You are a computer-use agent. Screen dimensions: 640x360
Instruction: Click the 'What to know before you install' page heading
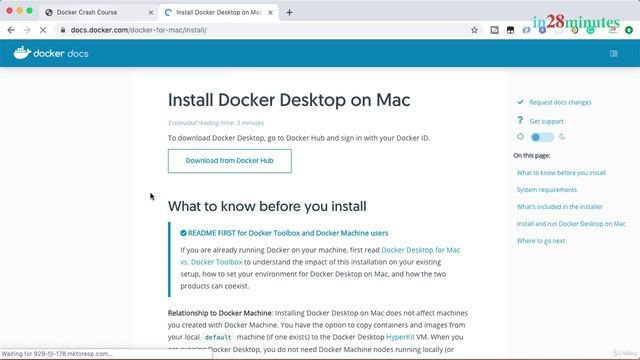pos(267,206)
